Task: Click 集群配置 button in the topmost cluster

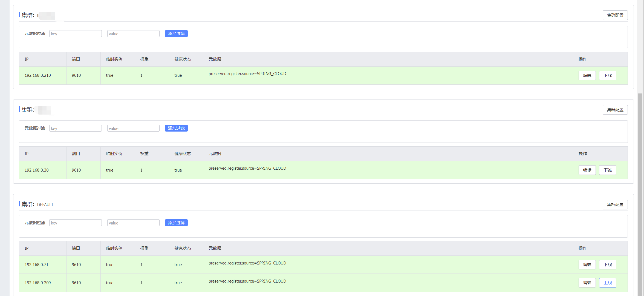Action: 615,15
